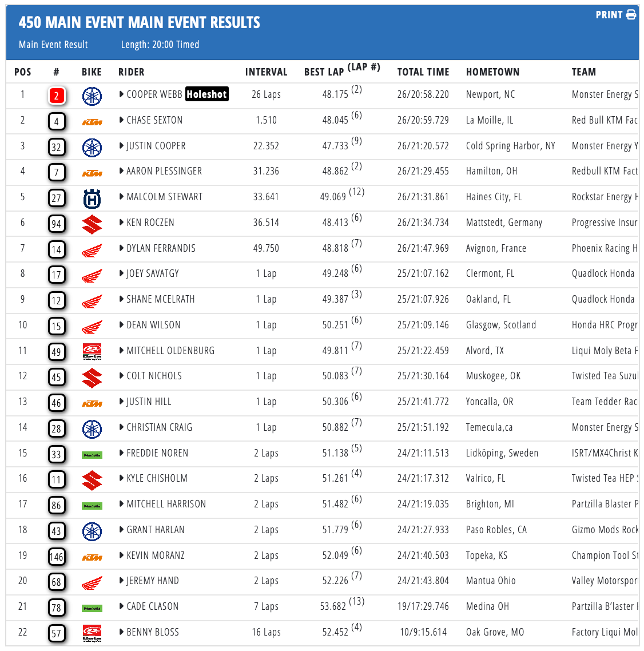Sort by the Total Time column header
This screenshot has width=644, height=651.
pos(423,72)
